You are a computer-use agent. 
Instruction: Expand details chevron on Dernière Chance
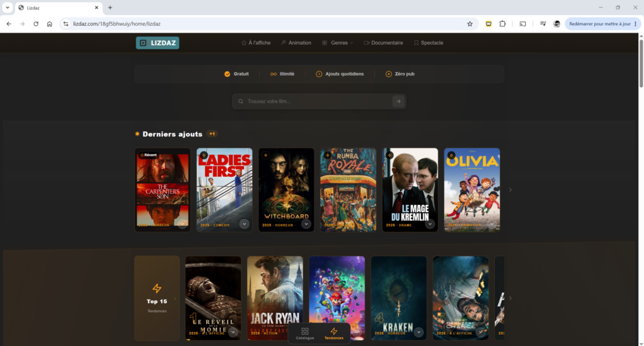[x=480, y=332]
